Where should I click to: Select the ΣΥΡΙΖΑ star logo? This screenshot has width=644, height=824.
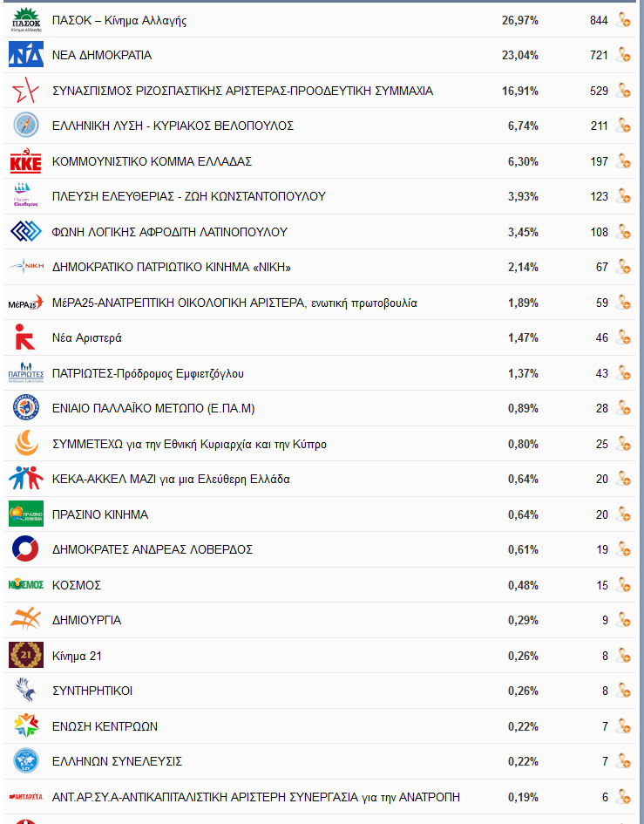[x=26, y=91]
